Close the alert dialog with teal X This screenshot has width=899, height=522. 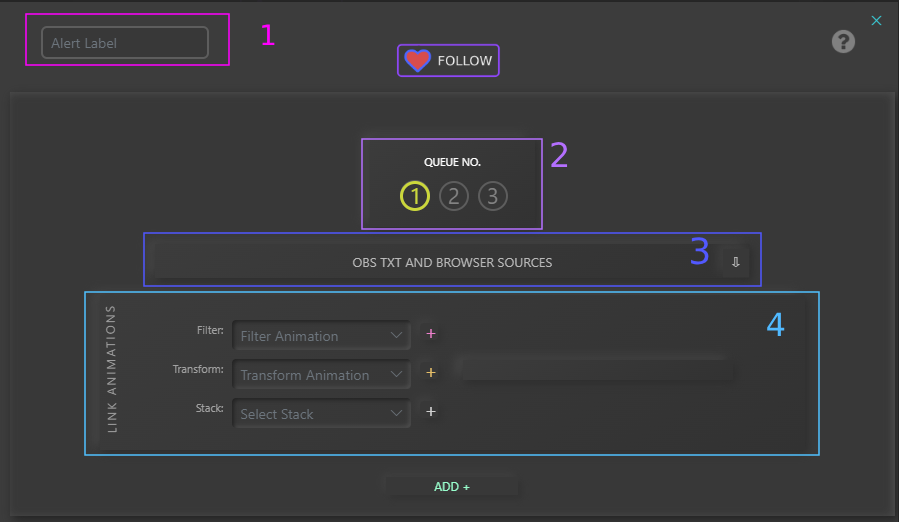coord(877,20)
